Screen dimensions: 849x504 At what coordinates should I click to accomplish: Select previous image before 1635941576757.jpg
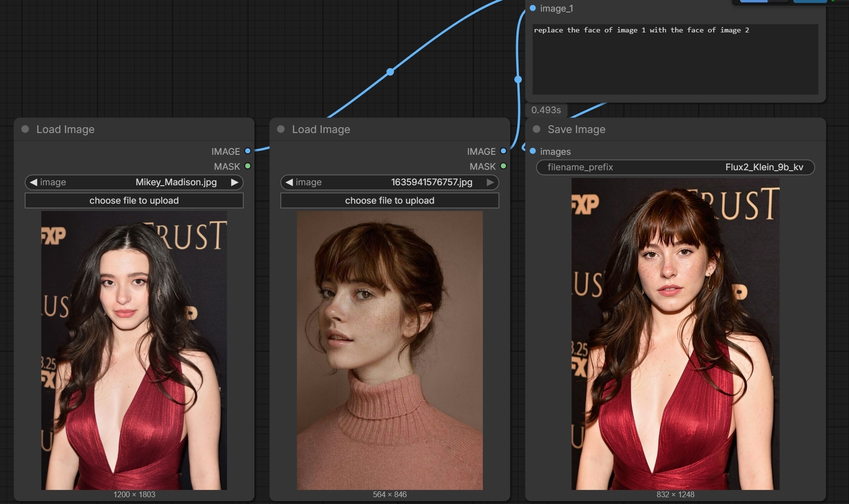[289, 182]
